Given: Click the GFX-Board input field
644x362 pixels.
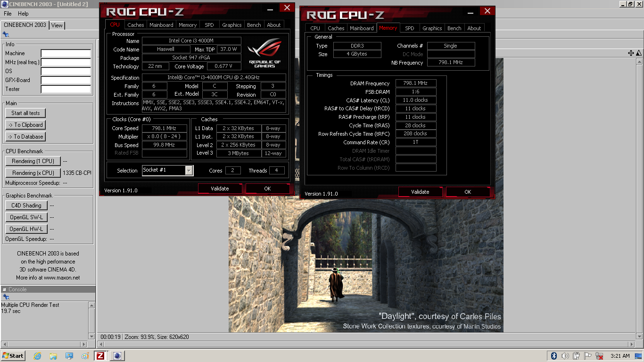Looking at the screenshot, I should click(66, 80).
